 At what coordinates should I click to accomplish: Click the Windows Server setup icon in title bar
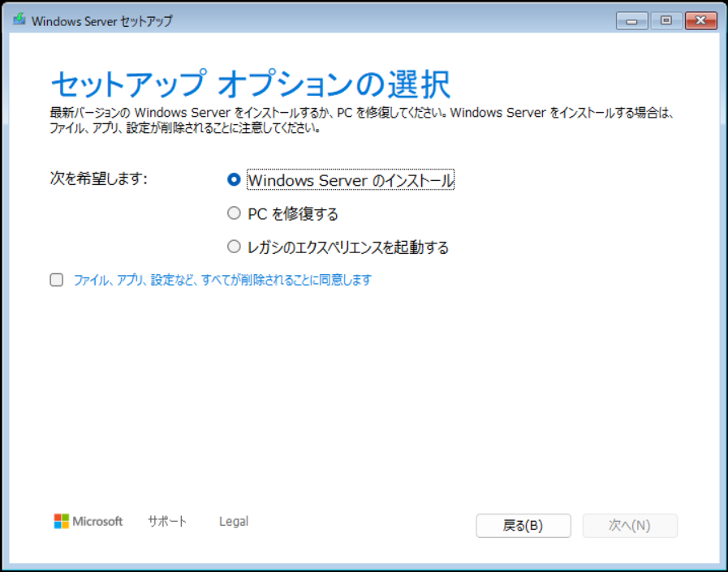tap(19, 19)
